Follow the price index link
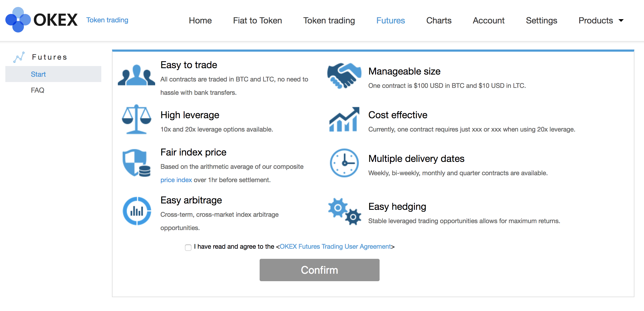 176,180
